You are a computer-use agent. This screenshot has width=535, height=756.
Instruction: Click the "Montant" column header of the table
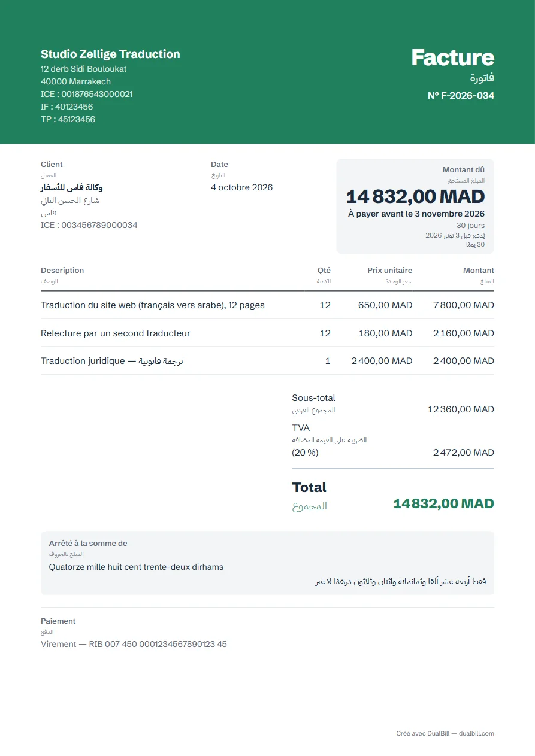point(479,271)
